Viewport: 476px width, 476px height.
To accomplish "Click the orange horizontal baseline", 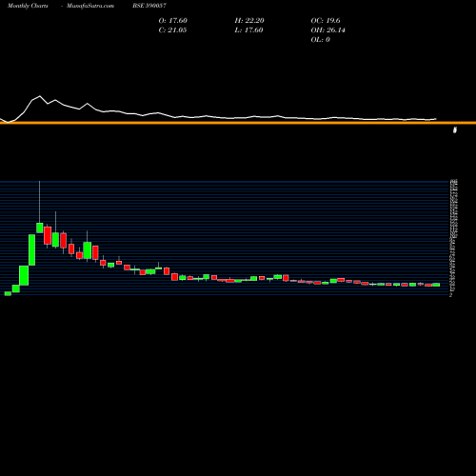I will tap(238, 123).
